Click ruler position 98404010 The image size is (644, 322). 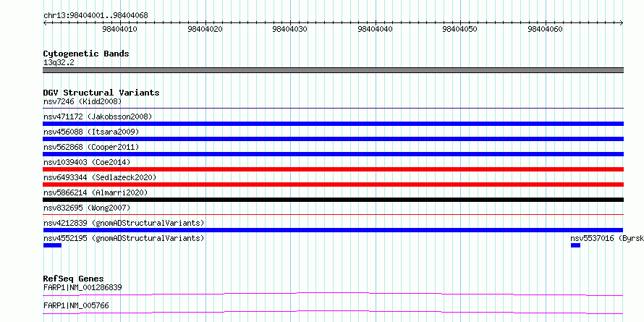120,29
